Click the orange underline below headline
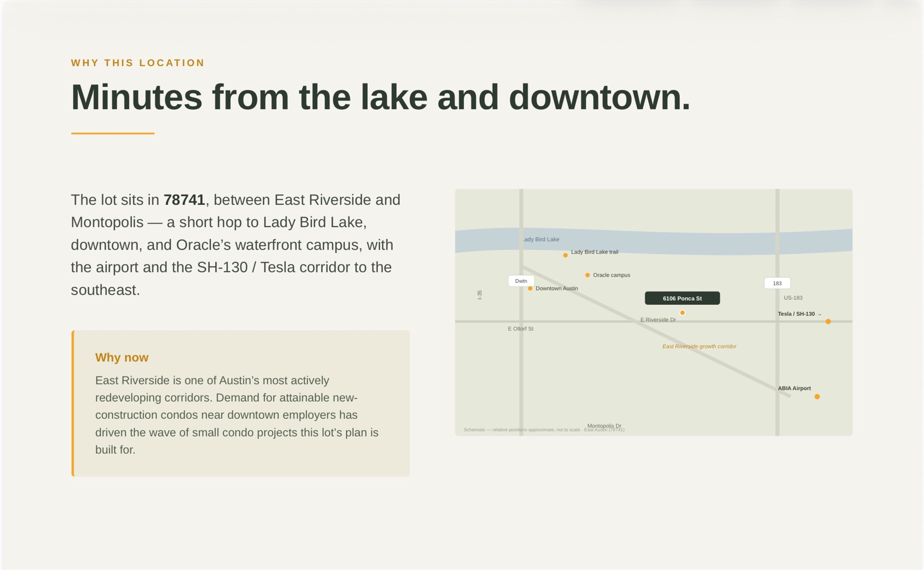This screenshot has height=570, width=924. tap(113, 133)
